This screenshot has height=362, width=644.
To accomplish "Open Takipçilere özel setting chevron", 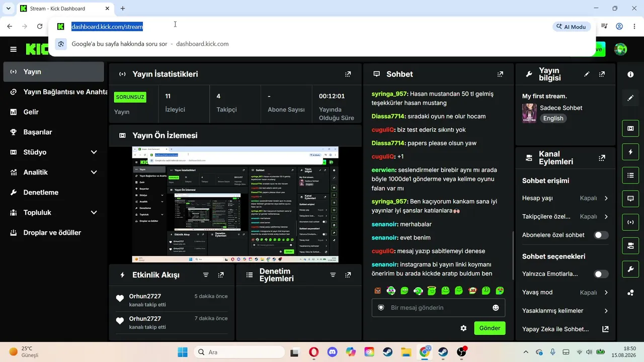I will click(x=606, y=217).
